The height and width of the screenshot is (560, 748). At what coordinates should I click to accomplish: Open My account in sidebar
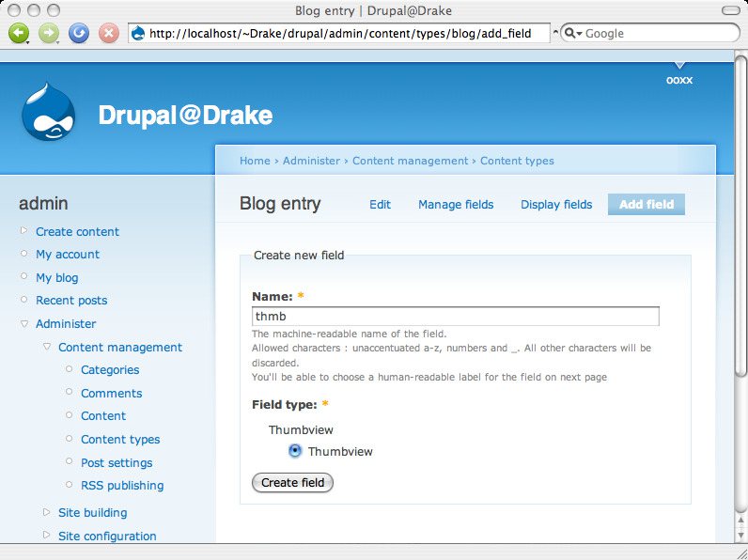(x=68, y=255)
